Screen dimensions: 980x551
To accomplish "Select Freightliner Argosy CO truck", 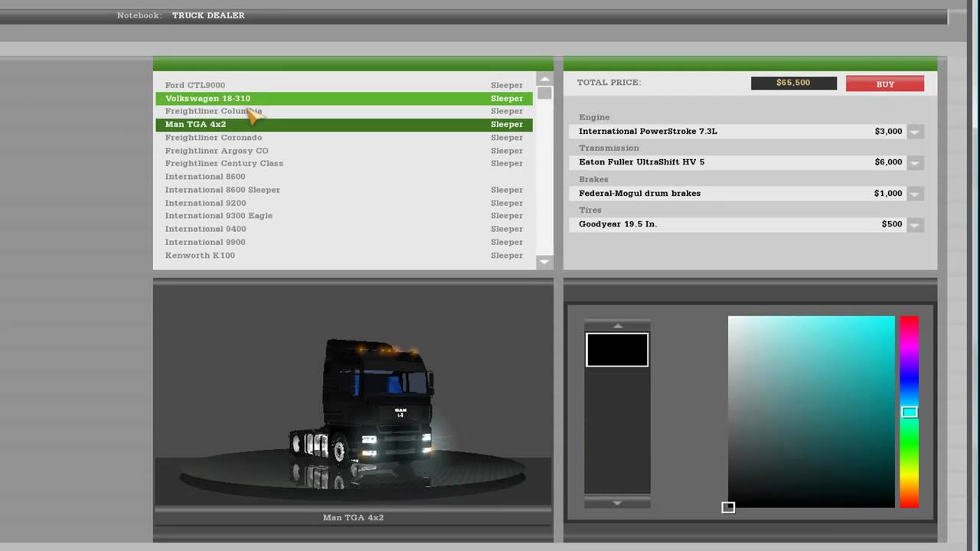I will pos(344,151).
